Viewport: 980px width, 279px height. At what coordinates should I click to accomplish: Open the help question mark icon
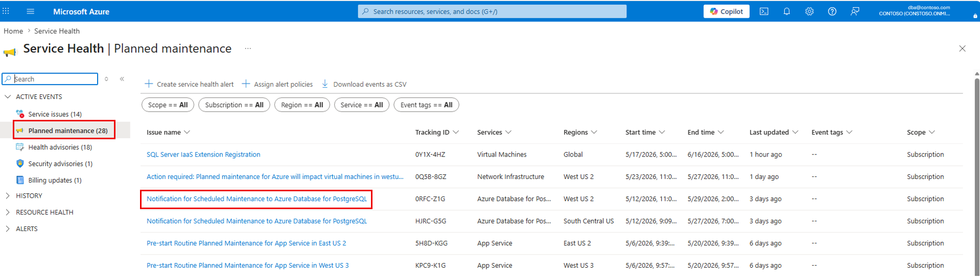(832, 11)
